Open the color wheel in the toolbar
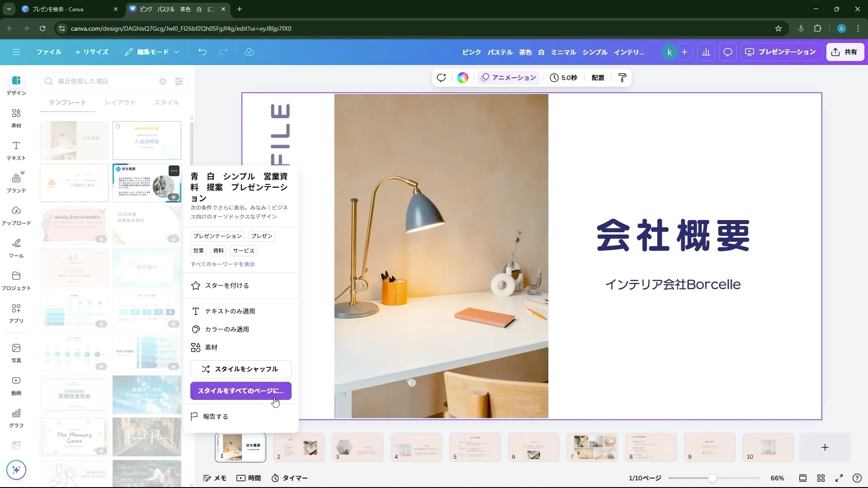 pyautogui.click(x=462, y=77)
